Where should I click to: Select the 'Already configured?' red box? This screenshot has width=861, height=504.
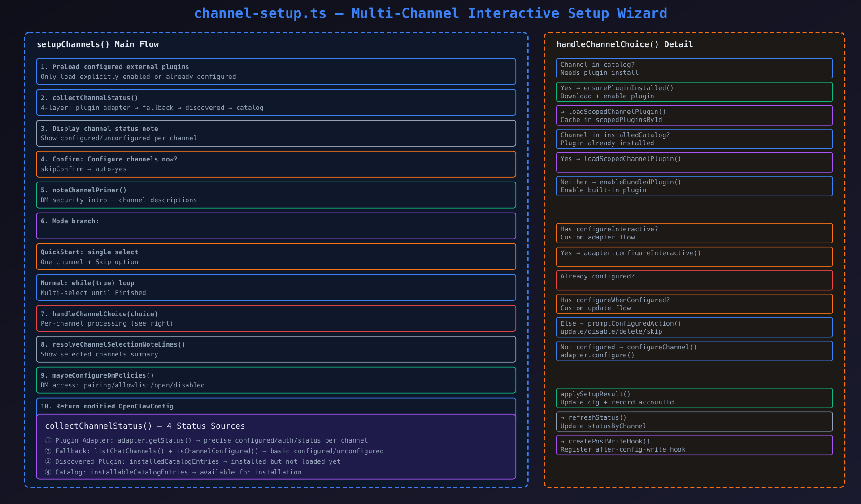694,280
